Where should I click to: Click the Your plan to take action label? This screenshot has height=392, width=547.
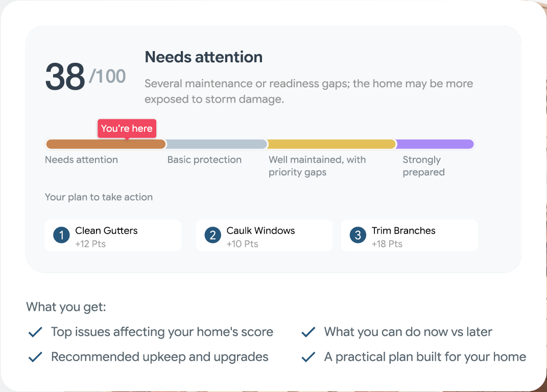click(x=99, y=197)
